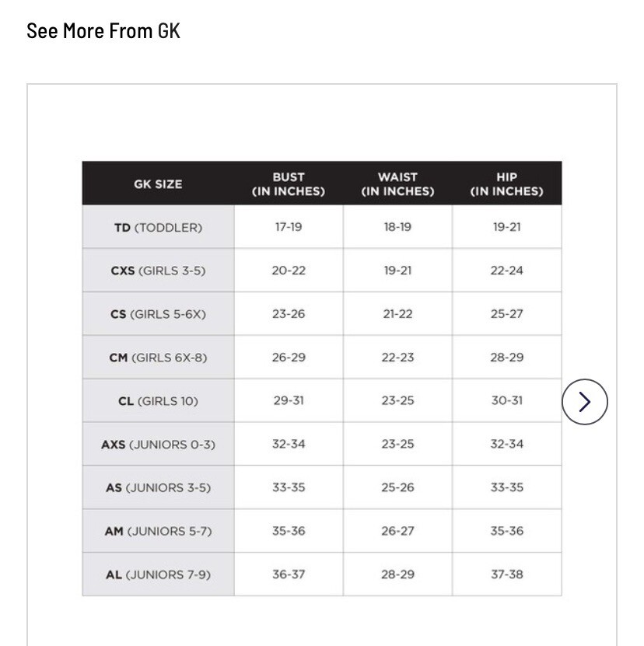Click the "See More From GK" heading

click(103, 31)
